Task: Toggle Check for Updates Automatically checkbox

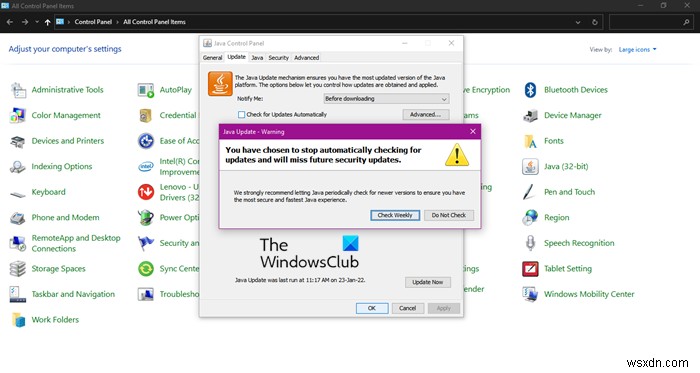Action: pos(242,115)
